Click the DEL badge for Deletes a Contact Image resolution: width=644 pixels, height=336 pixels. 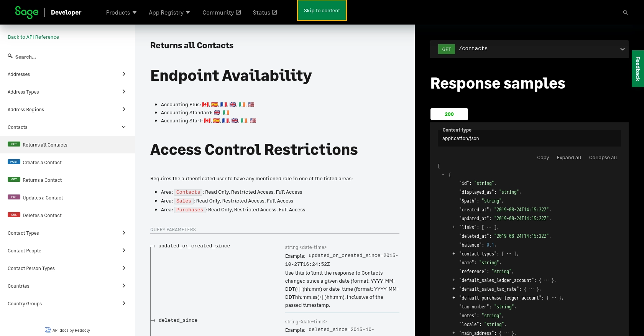point(14,215)
